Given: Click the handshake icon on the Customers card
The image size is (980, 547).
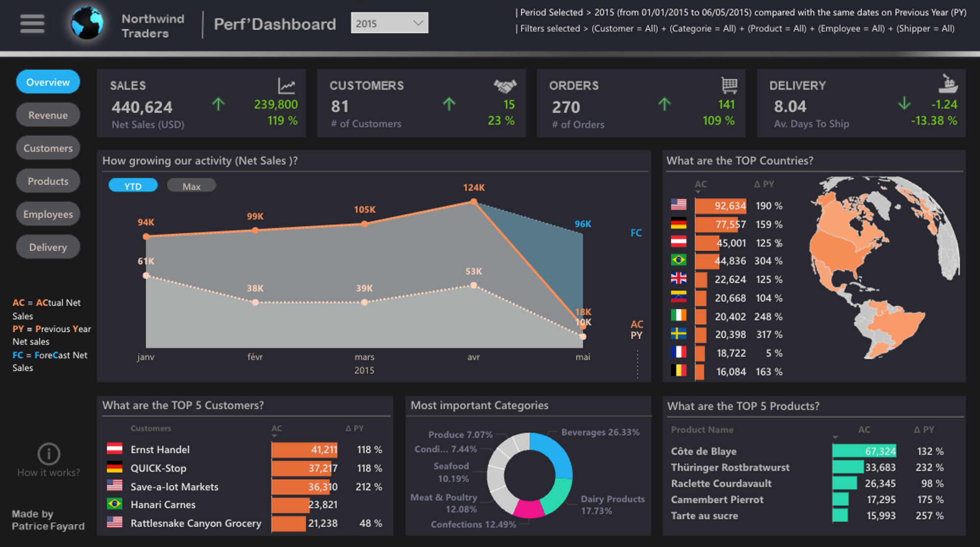Looking at the screenshot, I should coord(505,86).
